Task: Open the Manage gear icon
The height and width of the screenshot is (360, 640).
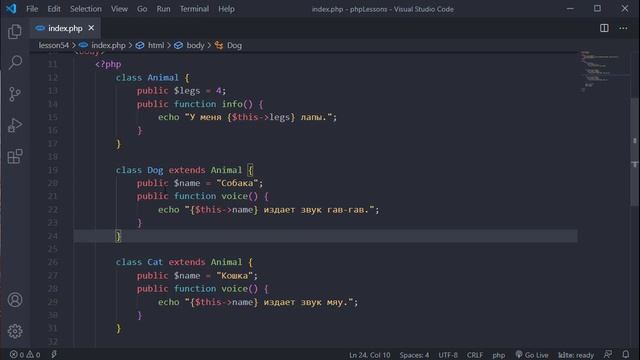Action: click(15, 331)
